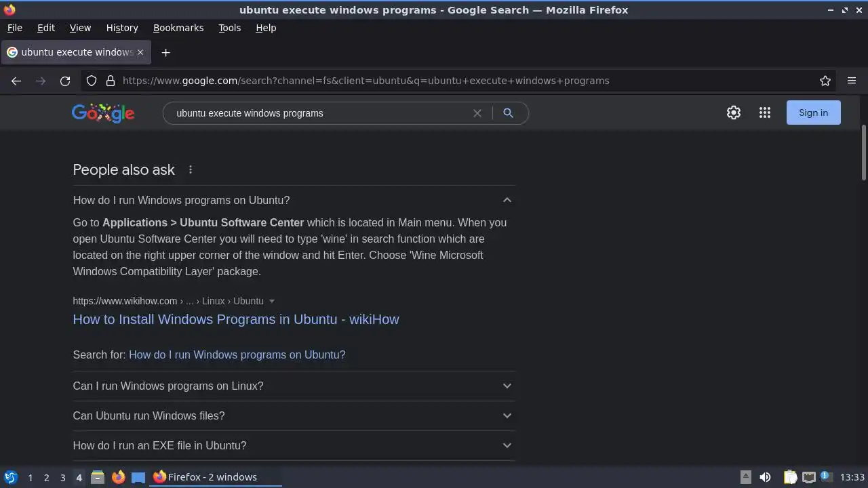This screenshot has width=868, height=488.
Task: Open wikihow result dropdown arrow
Action: 272,301
